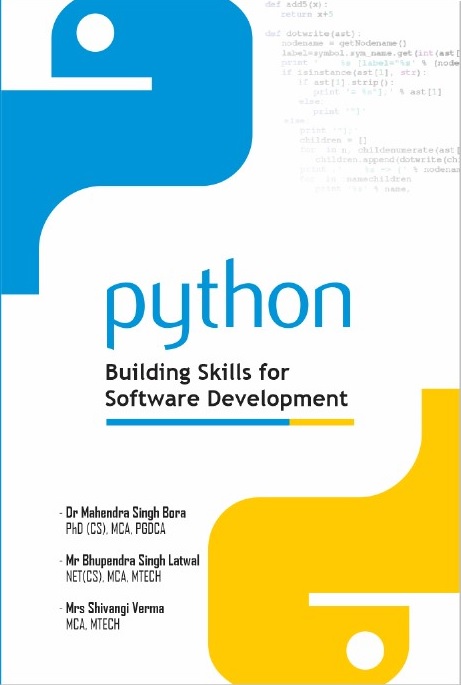Click code line "return x+5"
Viewport: 461px width, 685px height.
pyautogui.click(x=307, y=14)
